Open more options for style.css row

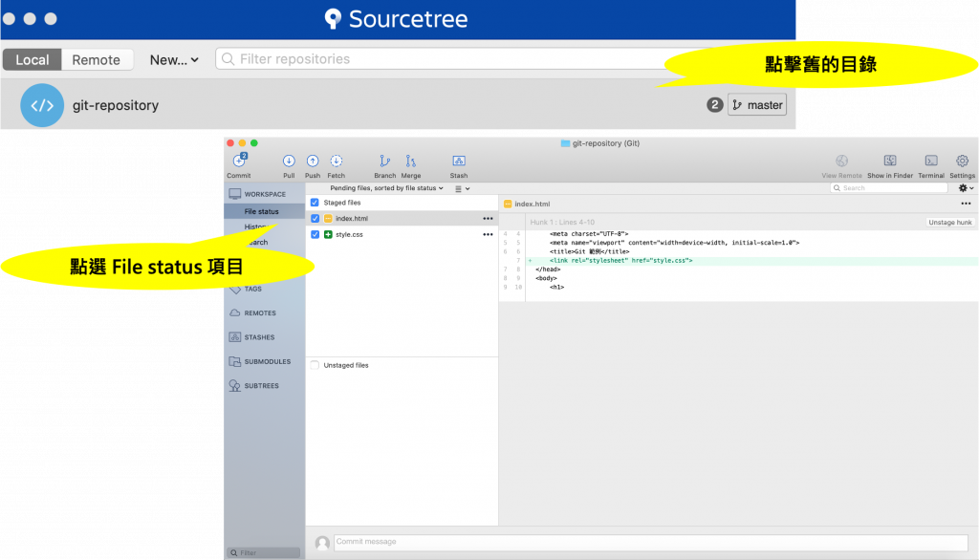click(x=488, y=235)
